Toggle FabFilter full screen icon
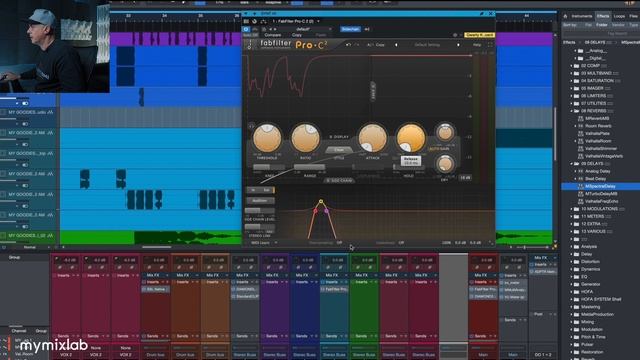The width and height of the screenshot is (640, 360). pyautogui.click(x=490, y=45)
